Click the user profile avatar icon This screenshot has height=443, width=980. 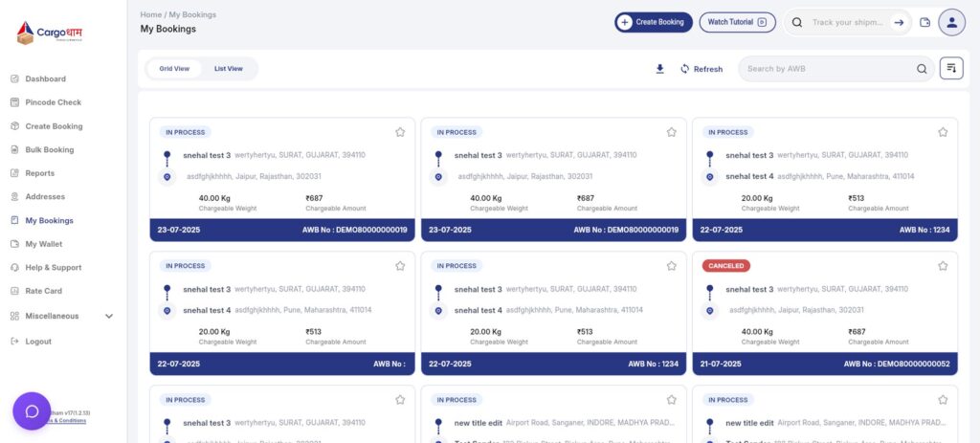[x=951, y=22]
